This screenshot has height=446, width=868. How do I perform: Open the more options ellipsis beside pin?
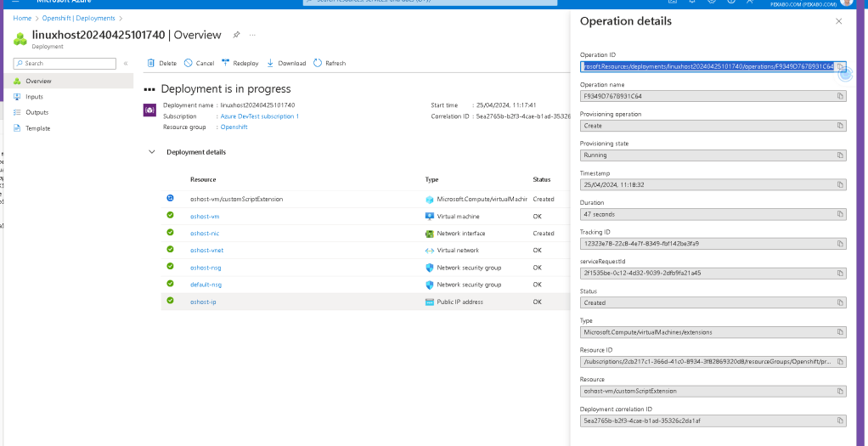[x=252, y=35]
